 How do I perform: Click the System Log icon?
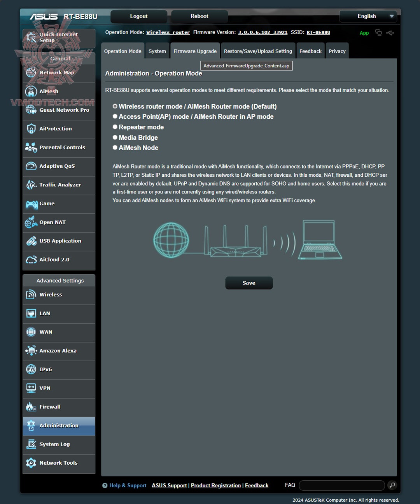31,444
